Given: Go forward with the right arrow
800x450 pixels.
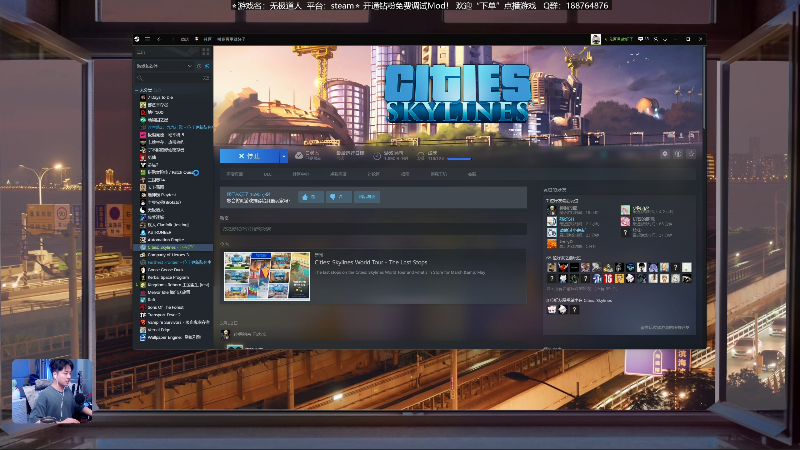Looking at the screenshot, I should [x=172, y=39].
